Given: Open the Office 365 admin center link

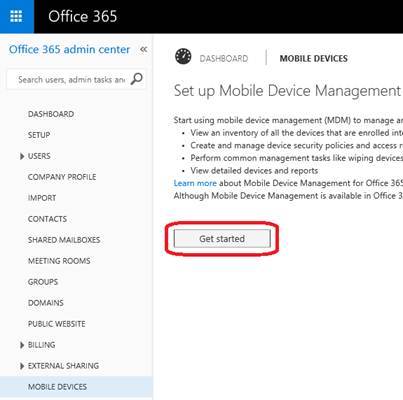Looking at the screenshot, I should pyautogui.click(x=69, y=49).
